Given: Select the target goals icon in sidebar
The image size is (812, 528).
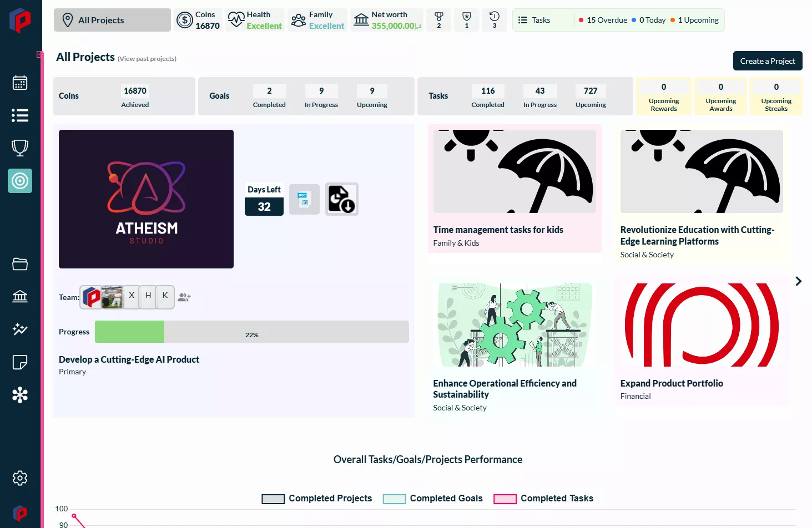Looking at the screenshot, I should (x=20, y=181).
